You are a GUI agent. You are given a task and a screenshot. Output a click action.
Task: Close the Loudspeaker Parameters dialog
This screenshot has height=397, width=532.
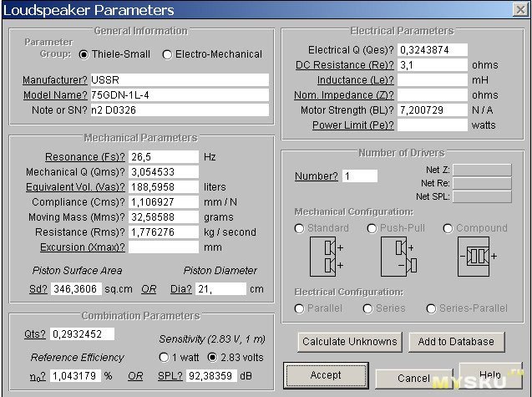pyautogui.click(x=519, y=10)
